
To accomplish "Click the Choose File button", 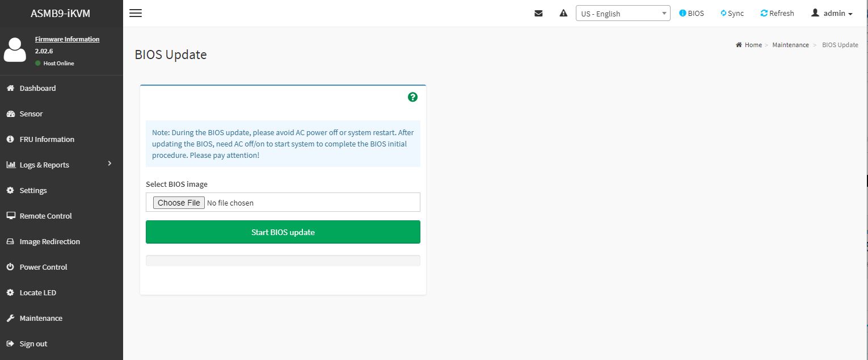I will coord(179,203).
